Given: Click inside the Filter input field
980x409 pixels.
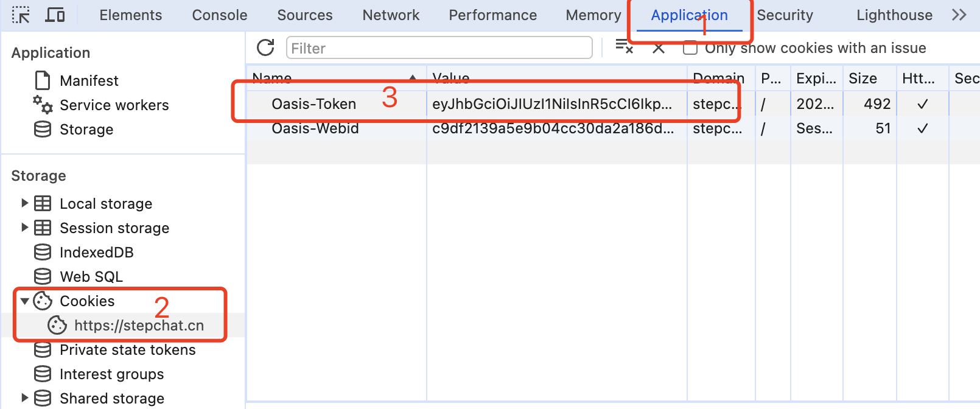Looking at the screenshot, I should click(438, 47).
